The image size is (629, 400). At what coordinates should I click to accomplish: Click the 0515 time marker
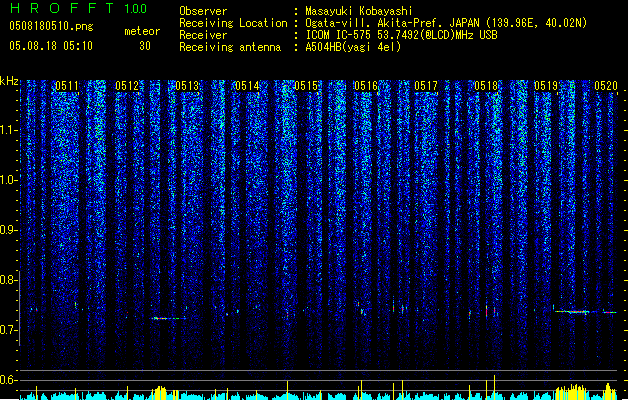[x=306, y=86]
